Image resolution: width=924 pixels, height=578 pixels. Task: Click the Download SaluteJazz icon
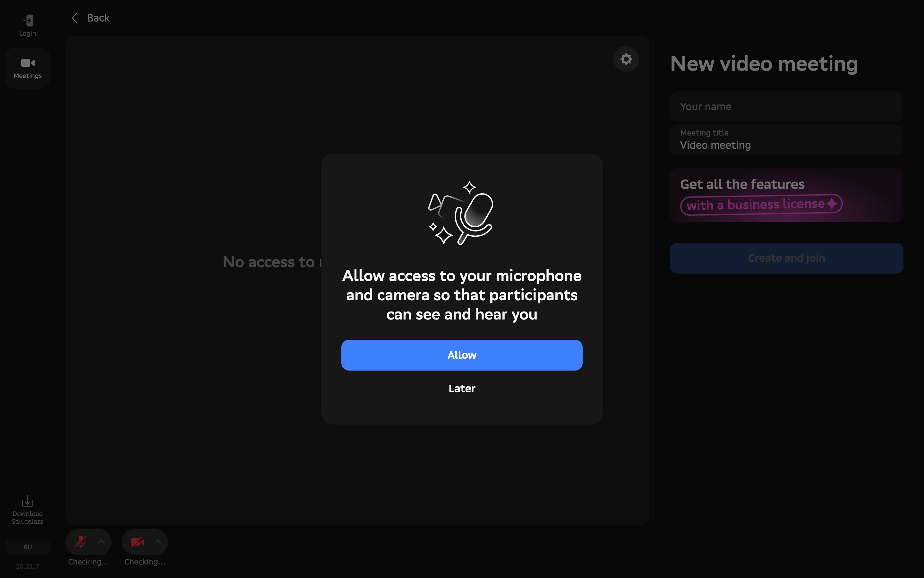(28, 501)
